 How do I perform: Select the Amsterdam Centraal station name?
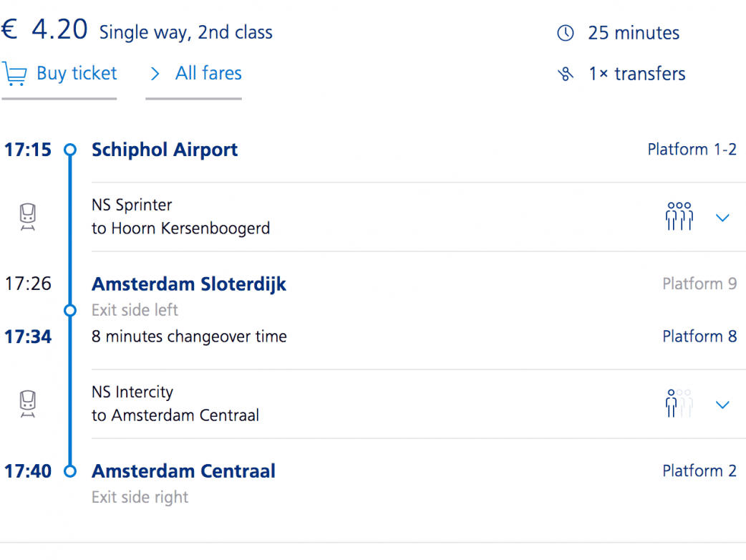tap(183, 471)
